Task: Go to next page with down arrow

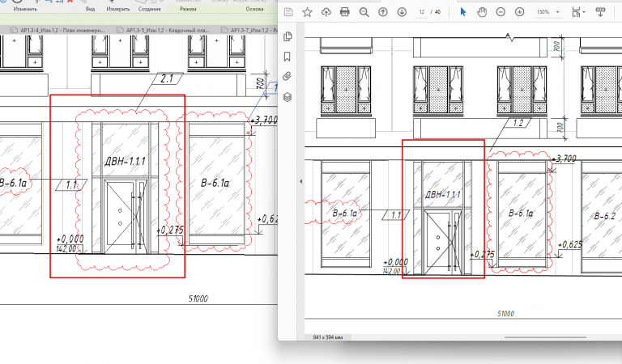Action: tap(402, 12)
